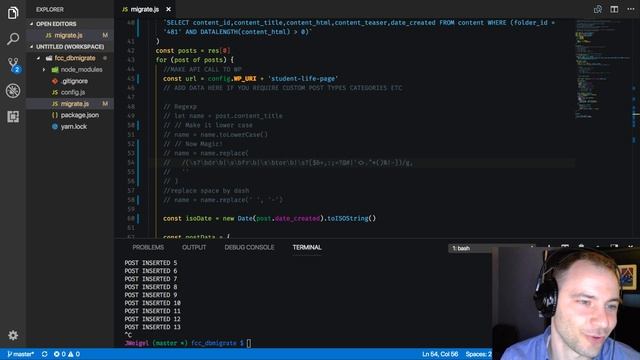Click 'POST INSERTED 5' terminal line
The image size is (640, 360).
(151, 263)
